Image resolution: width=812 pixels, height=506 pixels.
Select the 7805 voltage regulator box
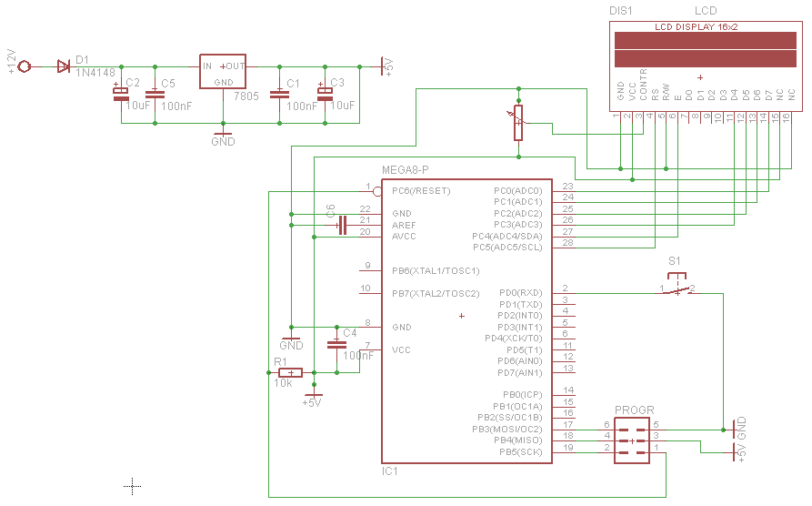click(223, 72)
